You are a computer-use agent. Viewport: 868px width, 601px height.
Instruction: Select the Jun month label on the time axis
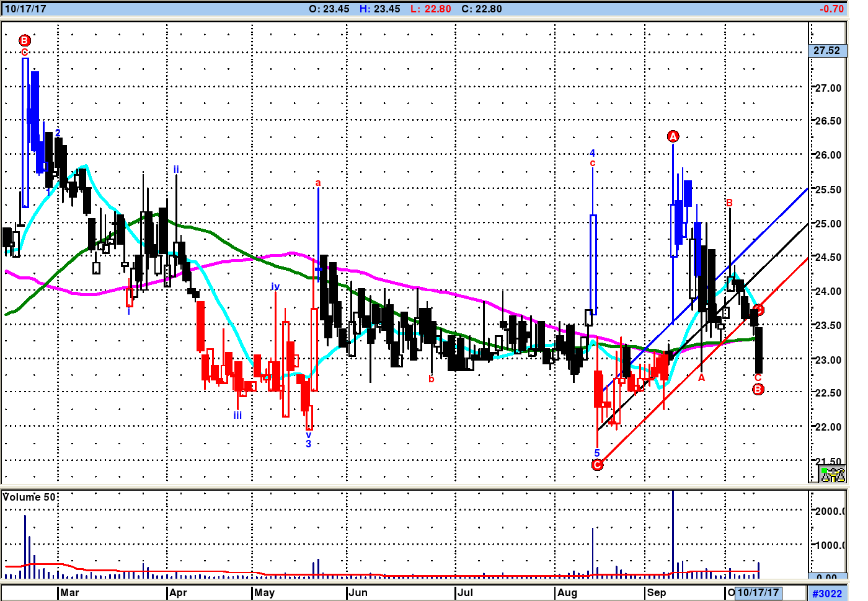(x=358, y=592)
